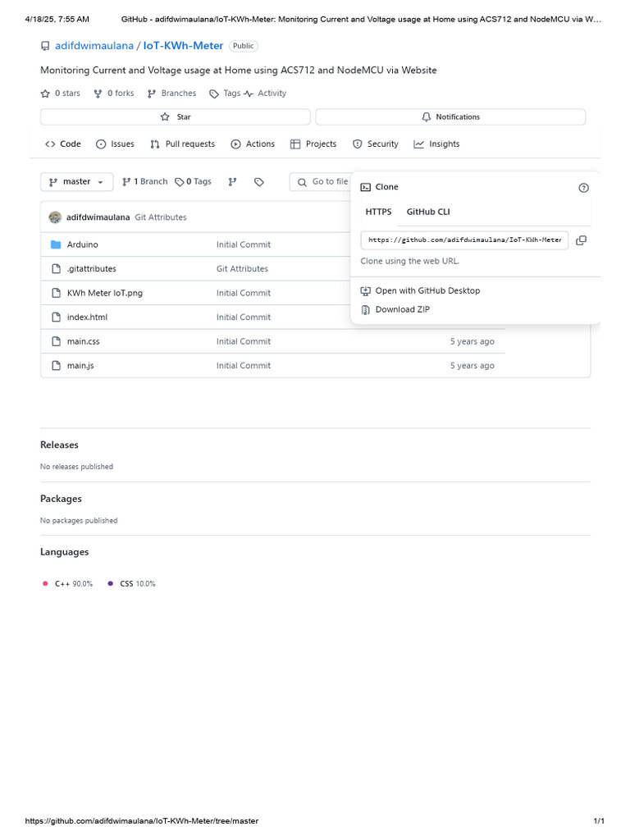
Task: Open the IoT-KWh-Meter repository link
Action: point(183,46)
